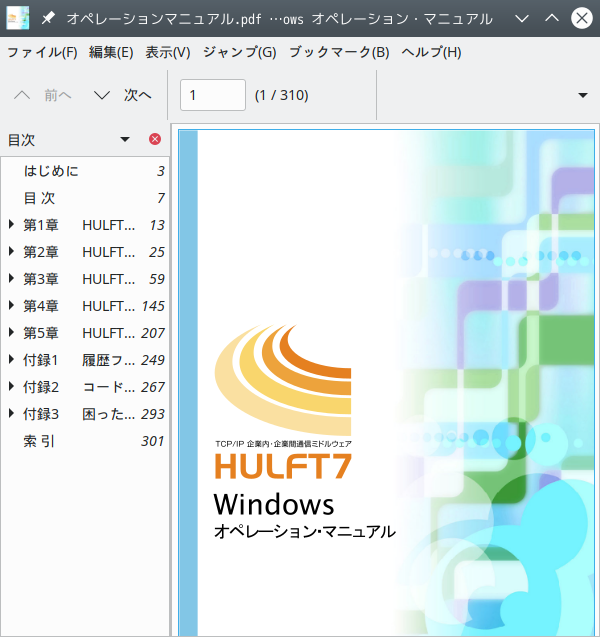
Task: Open the ジャンプ(G) menu
Action: click(x=240, y=52)
